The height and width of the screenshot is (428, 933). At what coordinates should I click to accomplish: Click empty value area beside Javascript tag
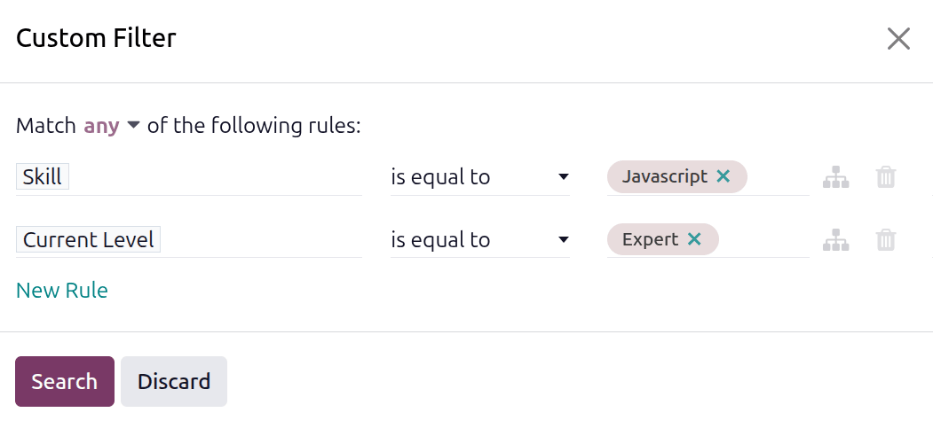point(778,177)
